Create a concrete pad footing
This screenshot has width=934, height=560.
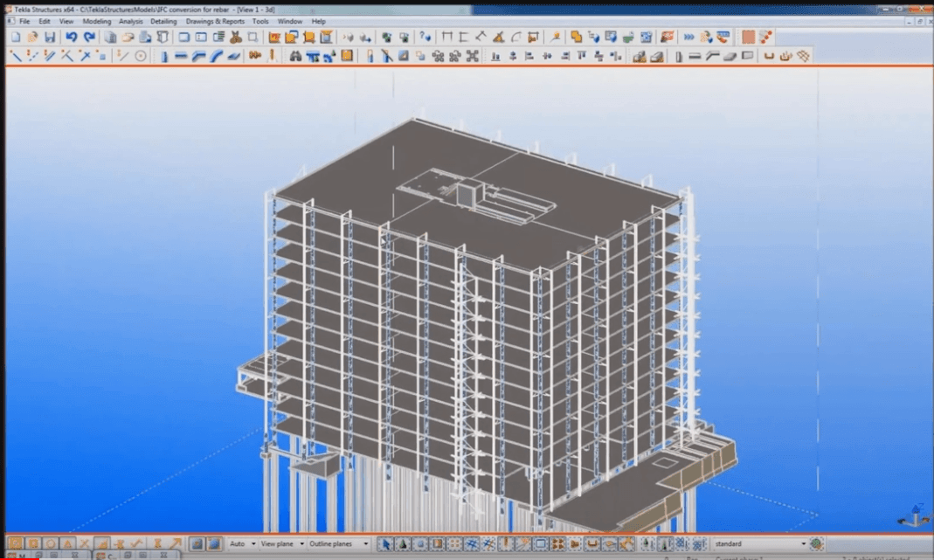click(x=640, y=56)
